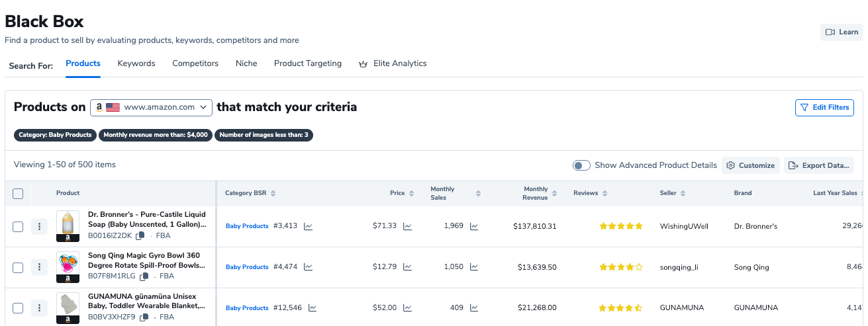
Task: Open the www.amazon.com marketplace dropdown
Action: click(x=151, y=107)
